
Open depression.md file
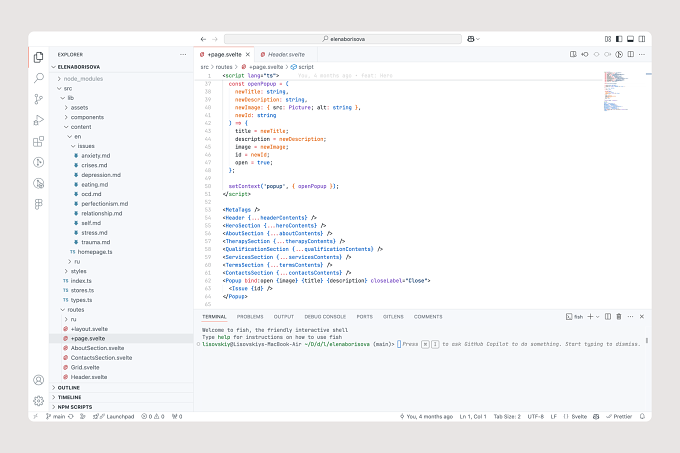coord(121,175)
